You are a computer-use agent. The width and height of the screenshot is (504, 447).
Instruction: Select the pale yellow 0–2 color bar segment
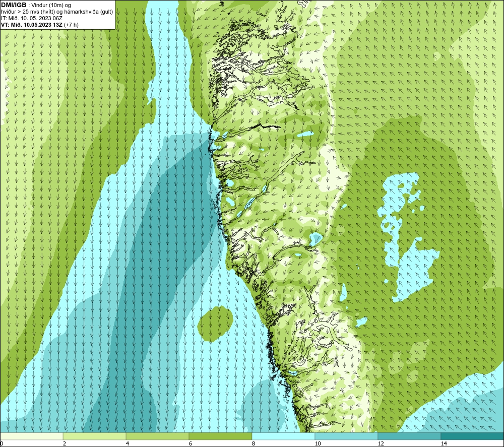(31, 436)
